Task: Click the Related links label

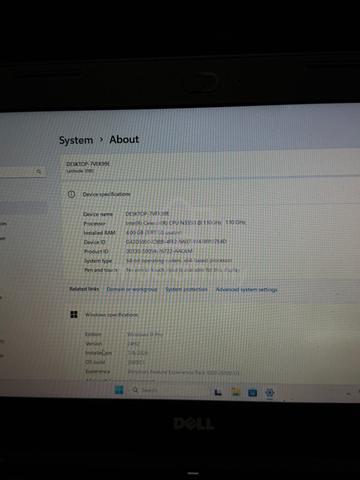Action: click(84, 289)
